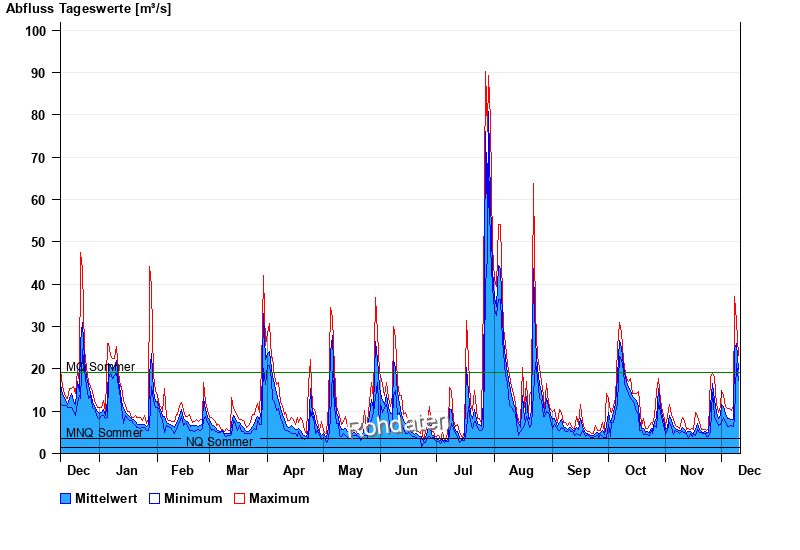Click the Sep month label on x-axis

coord(579,470)
